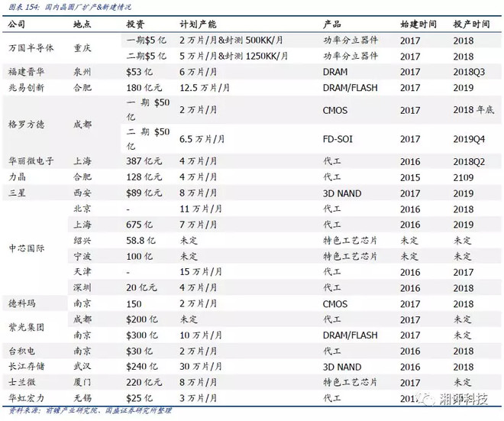Select the 台积电 company cell
504x421 pixels.
(x=21, y=351)
